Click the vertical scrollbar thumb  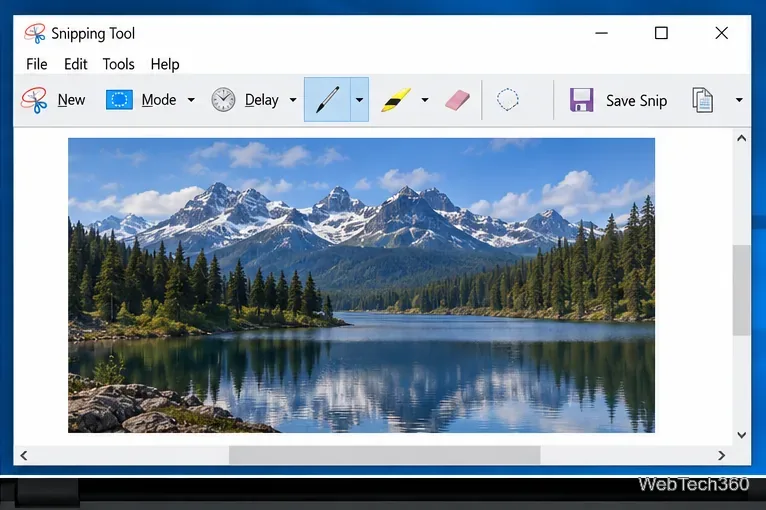(x=742, y=290)
